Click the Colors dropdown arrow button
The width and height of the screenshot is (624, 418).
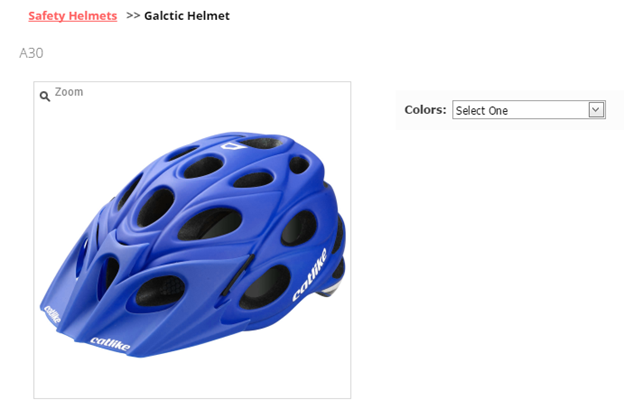(596, 109)
